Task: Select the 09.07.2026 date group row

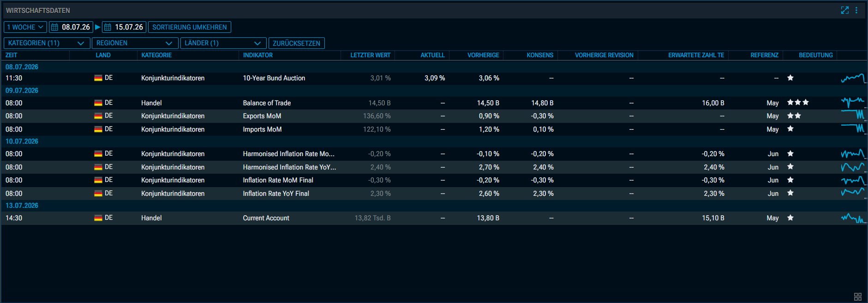Action: 434,91
